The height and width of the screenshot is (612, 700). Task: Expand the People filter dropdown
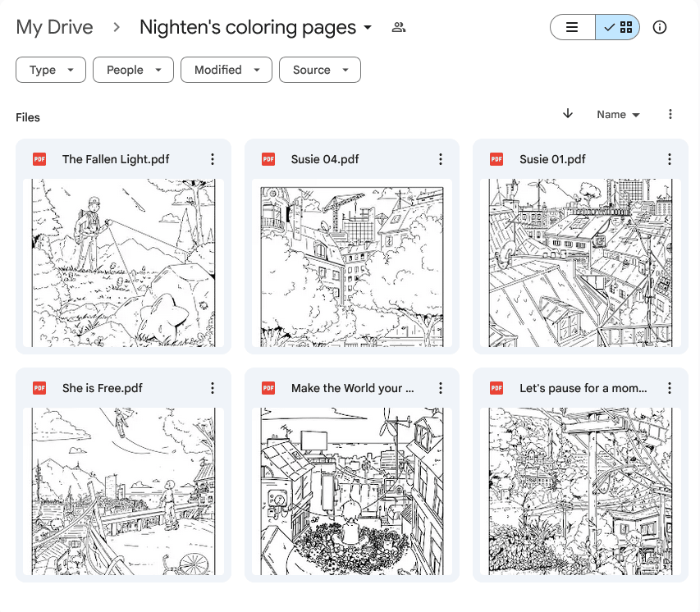point(133,70)
